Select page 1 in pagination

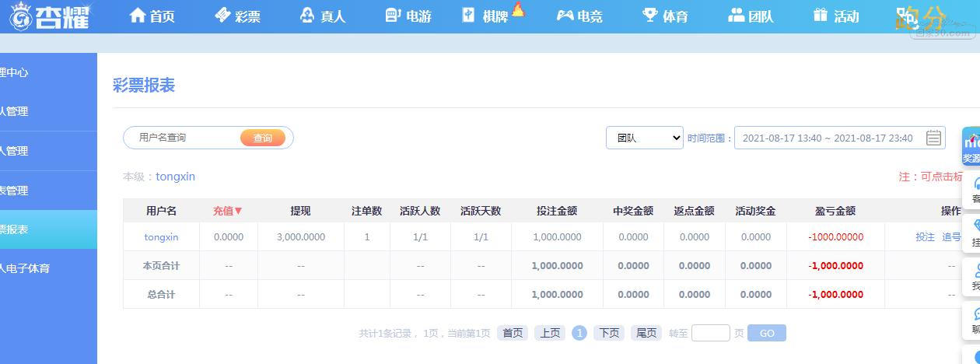click(579, 333)
